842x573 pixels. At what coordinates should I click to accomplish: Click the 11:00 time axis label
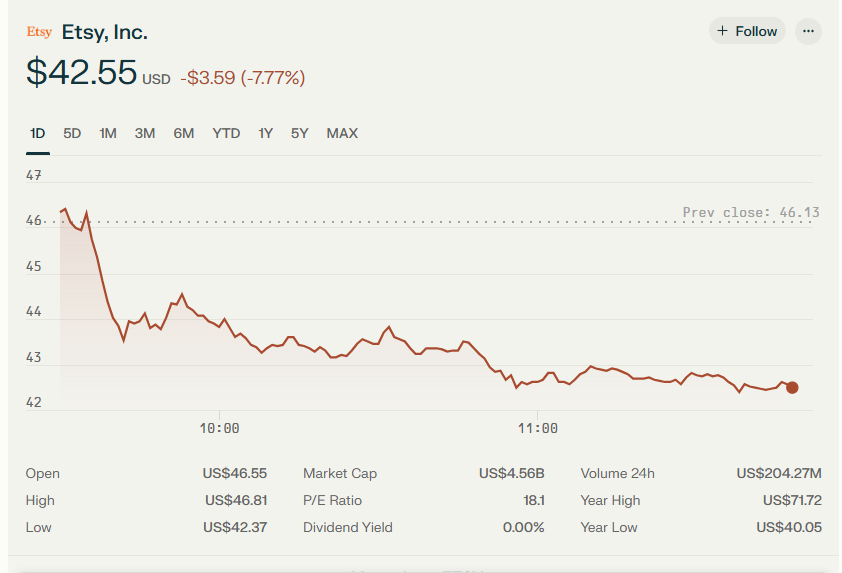(538, 428)
